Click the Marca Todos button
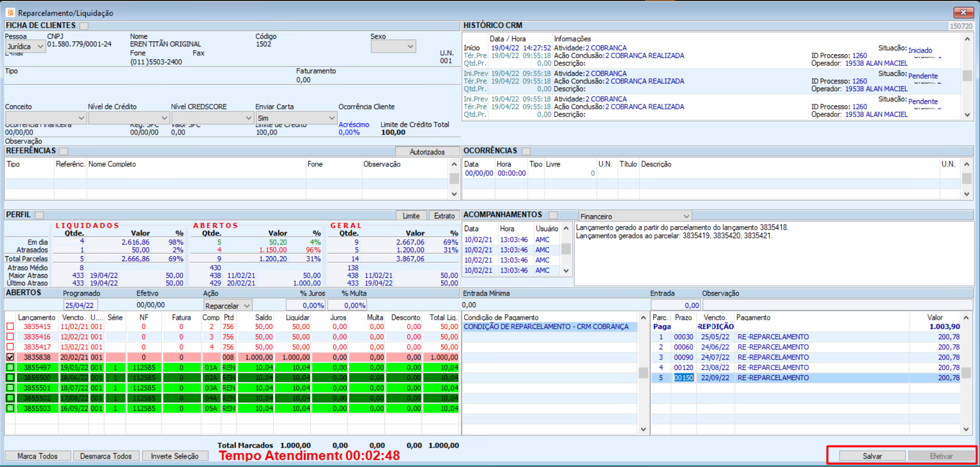This screenshot has width=980, height=467. click(x=37, y=456)
